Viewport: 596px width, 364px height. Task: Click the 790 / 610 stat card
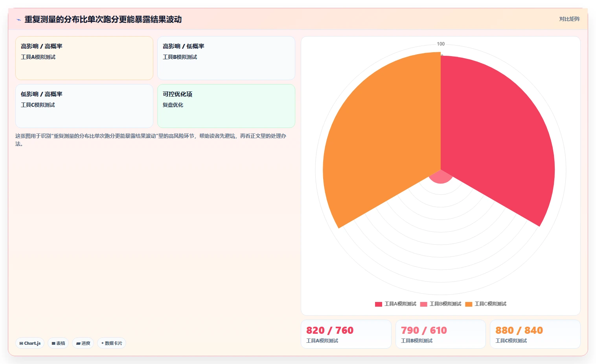point(440,334)
